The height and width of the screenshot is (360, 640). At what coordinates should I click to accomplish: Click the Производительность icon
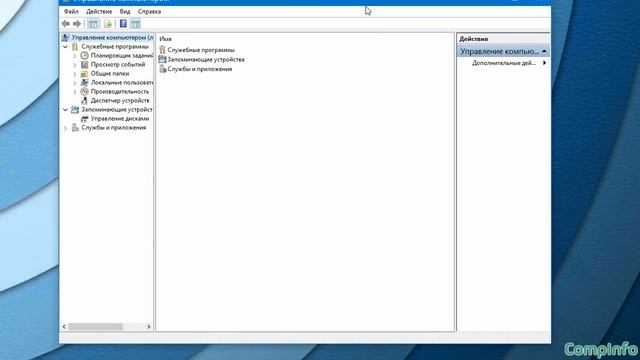coord(84,91)
